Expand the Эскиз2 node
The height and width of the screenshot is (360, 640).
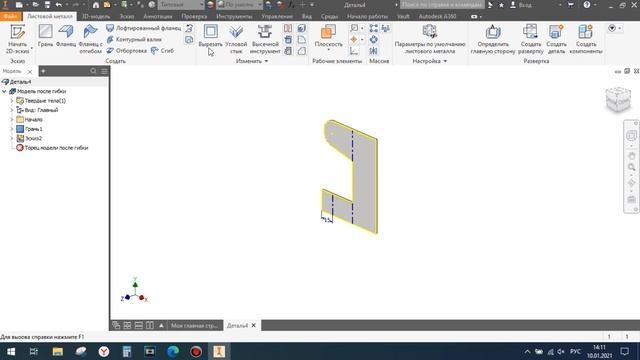[x=12, y=138]
